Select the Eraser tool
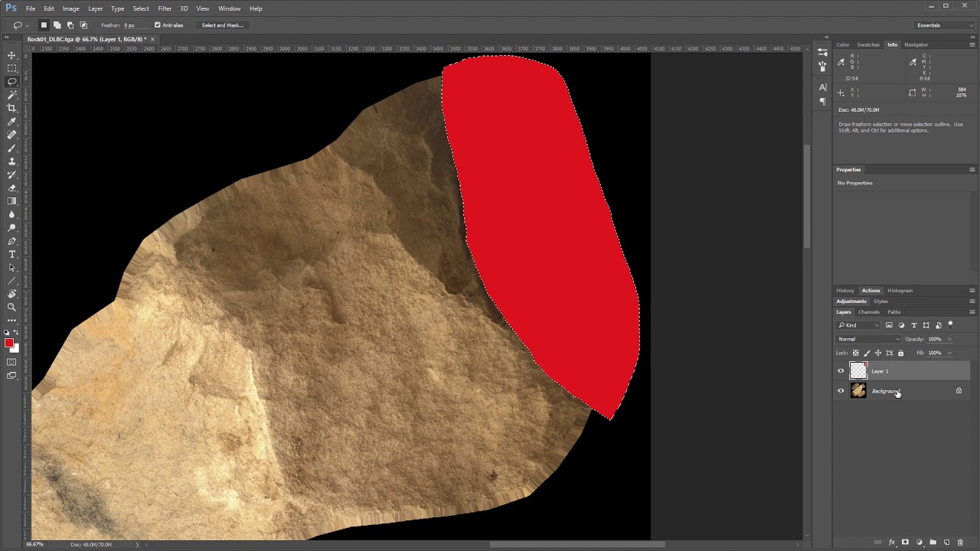 point(11,187)
